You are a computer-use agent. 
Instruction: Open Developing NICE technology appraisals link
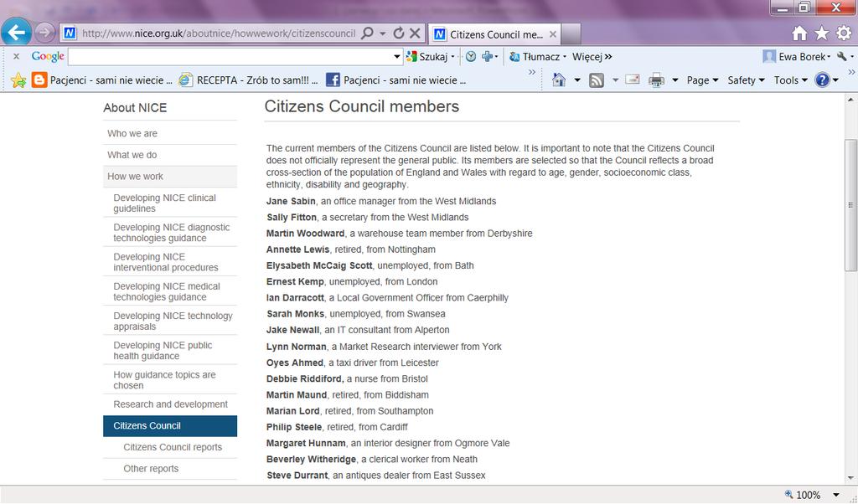pos(173,321)
